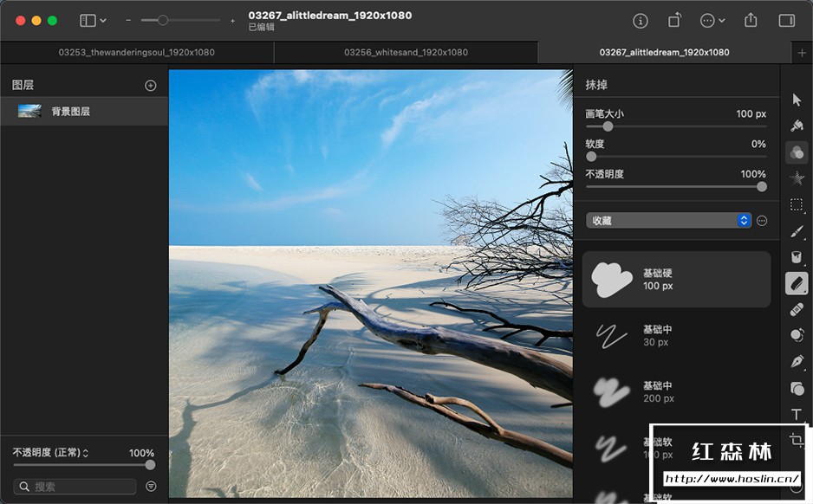This screenshot has height=504, width=813.
Task: Select the Type tool
Action: click(797, 415)
